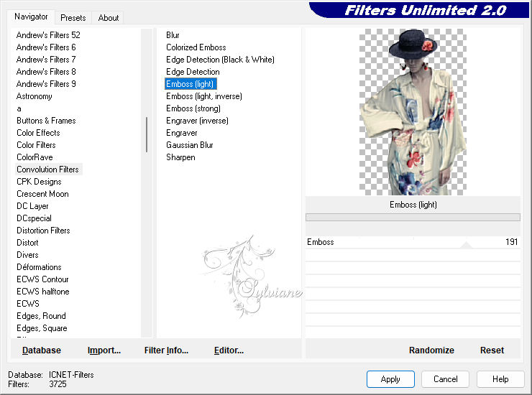Choose Distortion Filters category
This screenshot has width=532, height=395.
point(43,231)
